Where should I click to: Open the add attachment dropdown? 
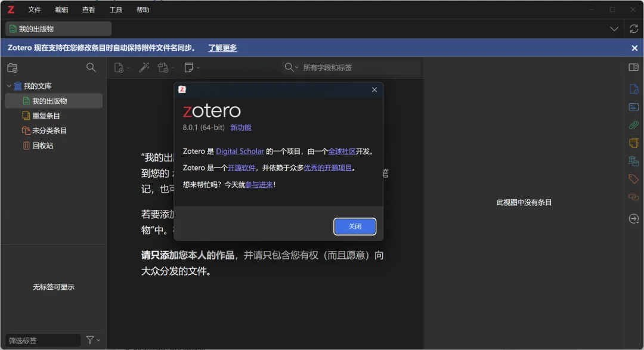coord(166,67)
